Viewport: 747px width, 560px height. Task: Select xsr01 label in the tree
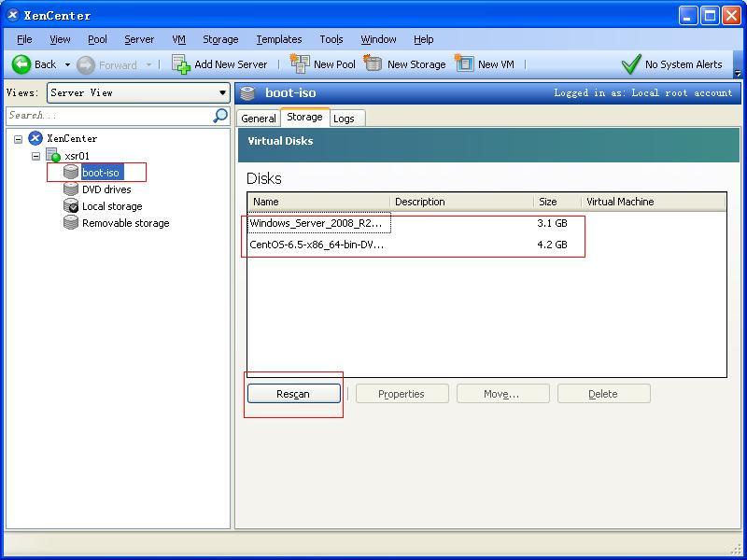[78, 156]
